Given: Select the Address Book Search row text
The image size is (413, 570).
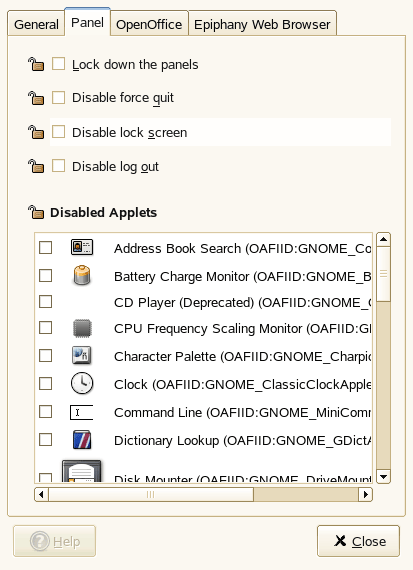Looking at the screenshot, I should click(243, 248).
